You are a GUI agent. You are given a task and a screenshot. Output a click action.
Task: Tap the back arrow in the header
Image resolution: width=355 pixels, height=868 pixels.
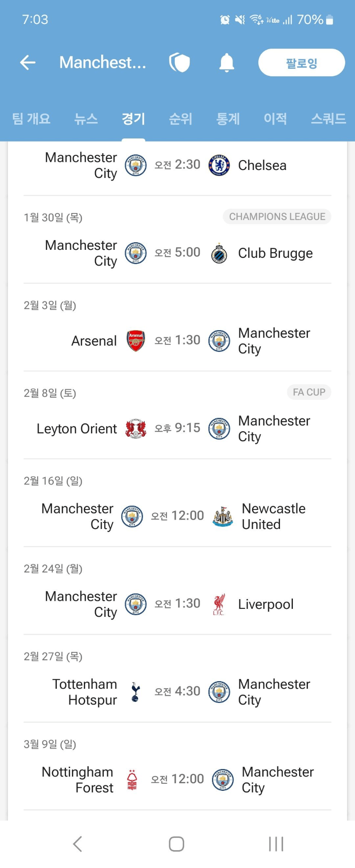(28, 63)
